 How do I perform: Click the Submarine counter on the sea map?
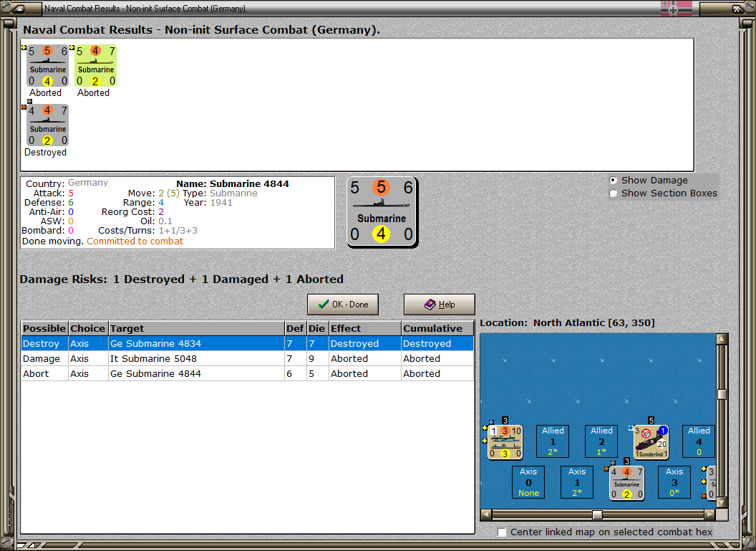(627, 483)
